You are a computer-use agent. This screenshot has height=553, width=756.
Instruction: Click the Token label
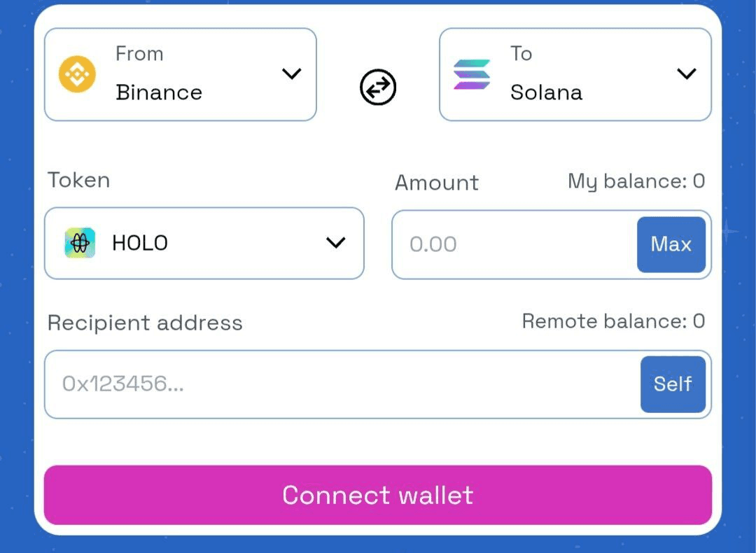[x=78, y=181]
